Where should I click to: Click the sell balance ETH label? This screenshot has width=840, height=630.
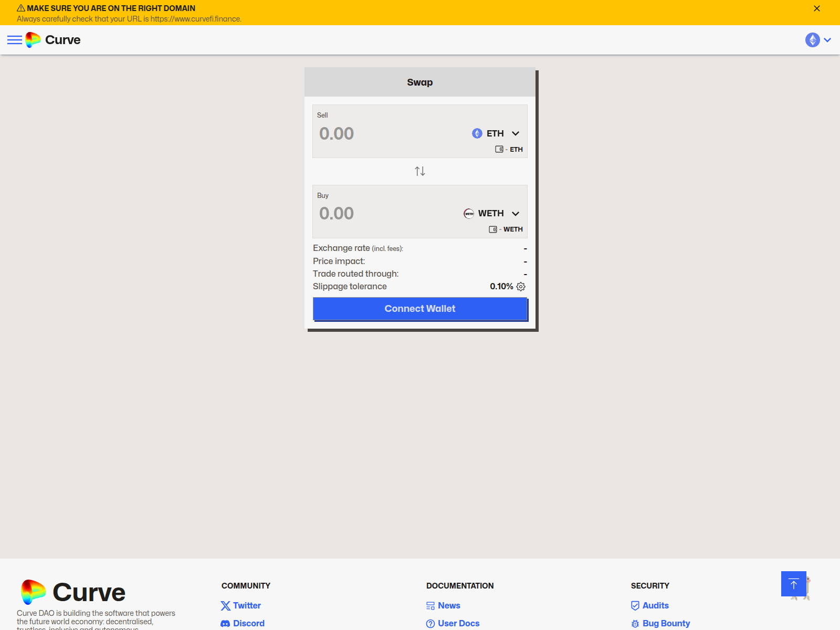click(516, 150)
